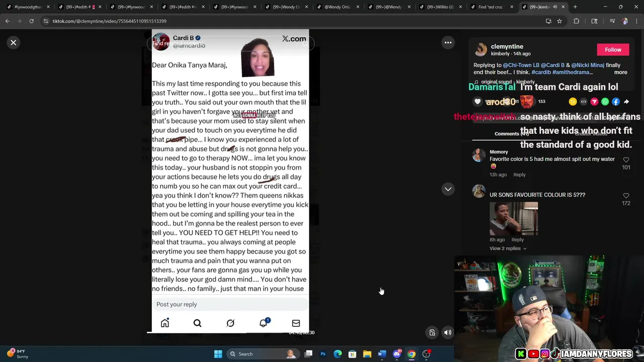Screen dimensions: 644x362
Task: Like Memory's comment with heart
Action: [x=626, y=160]
